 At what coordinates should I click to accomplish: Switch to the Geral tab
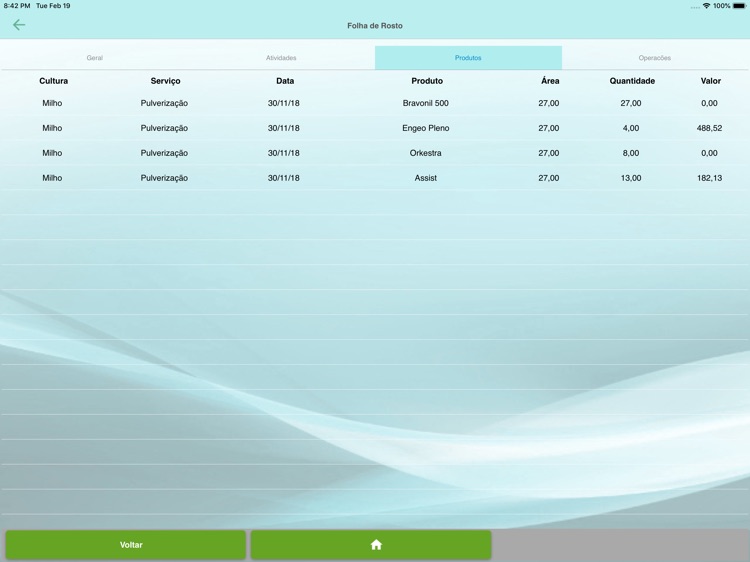(x=95, y=58)
